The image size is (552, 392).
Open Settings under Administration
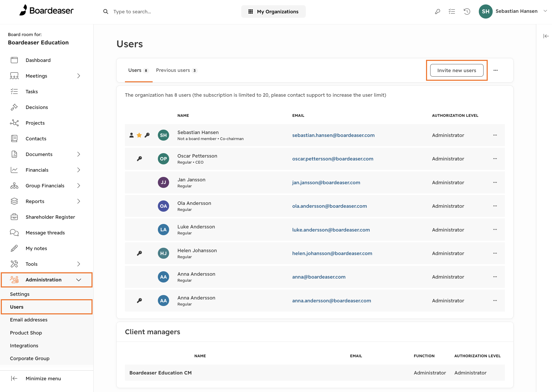click(x=20, y=294)
